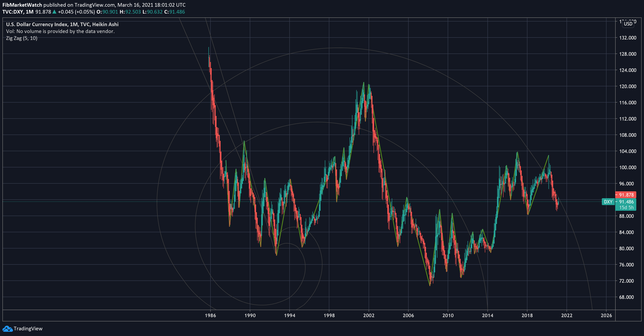Click the C:91.486 close value
This screenshot has width=644, height=336.
(x=175, y=12)
